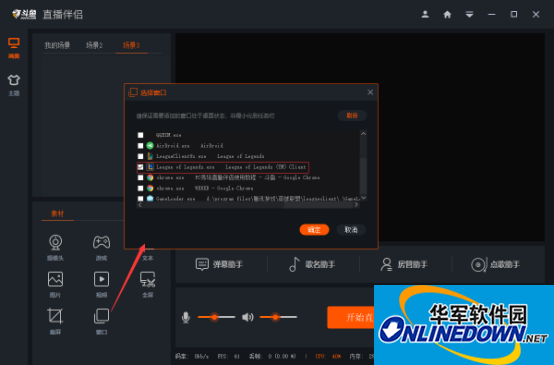
Task: Open the user account icon in title bar
Action: click(x=425, y=14)
